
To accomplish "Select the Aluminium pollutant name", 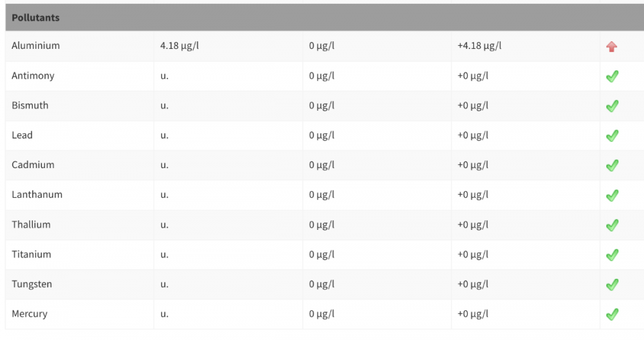I will pyautogui.click(x=35, y=46).
